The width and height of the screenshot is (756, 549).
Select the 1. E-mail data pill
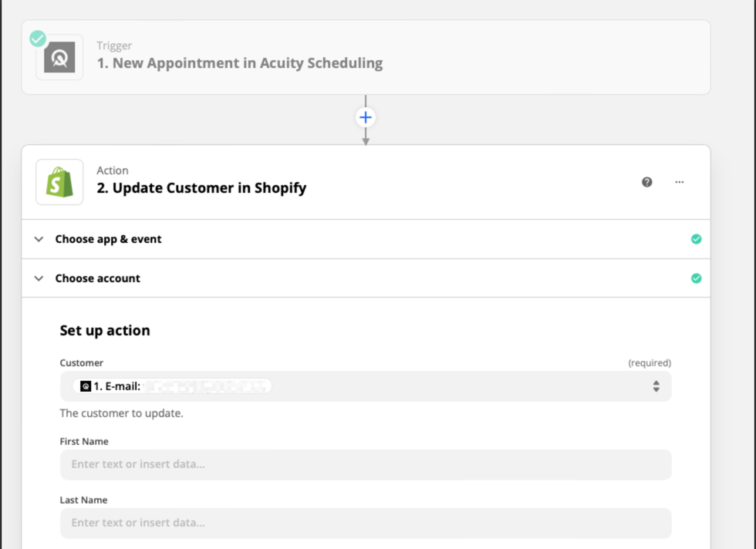click(x=171, y=386)
